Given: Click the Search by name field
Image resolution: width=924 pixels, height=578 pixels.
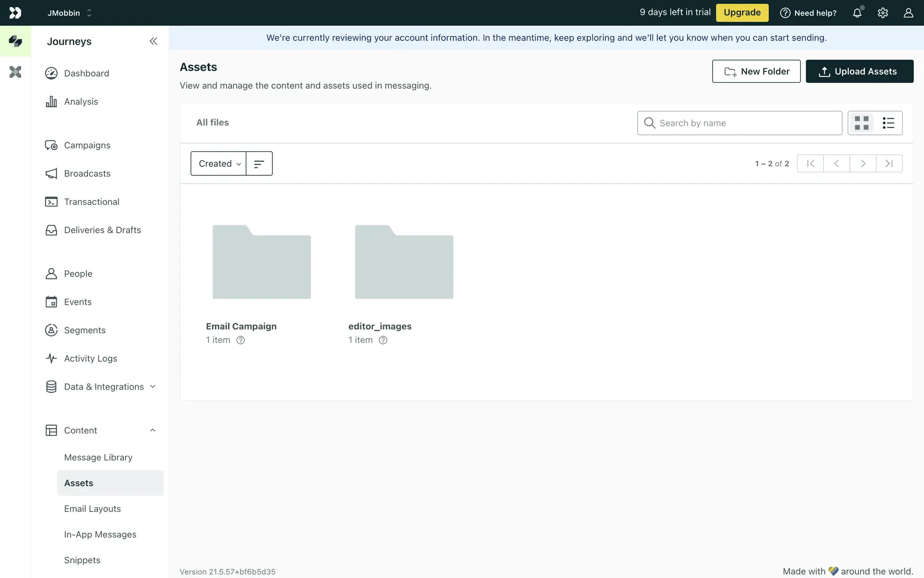Looking at the screenshot, I should (x=746, y=123).
